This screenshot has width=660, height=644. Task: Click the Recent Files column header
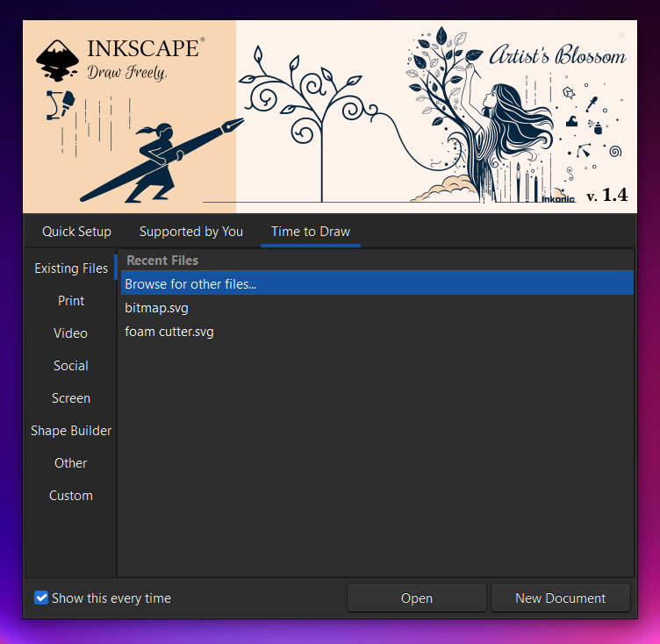[377, 260]
